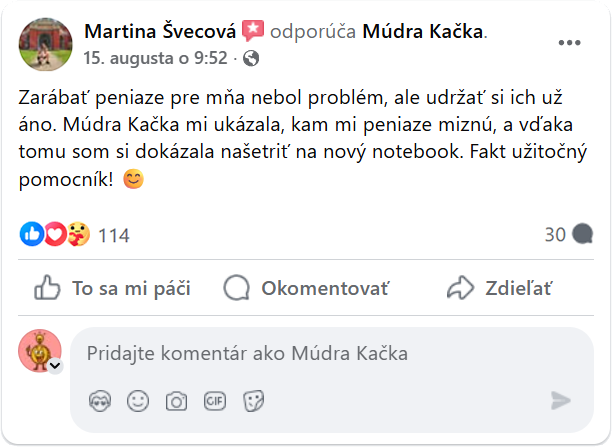This screenshot has height=447, width=612.
Task: Send the comment with arrow icon
Action: coord(561,401)
